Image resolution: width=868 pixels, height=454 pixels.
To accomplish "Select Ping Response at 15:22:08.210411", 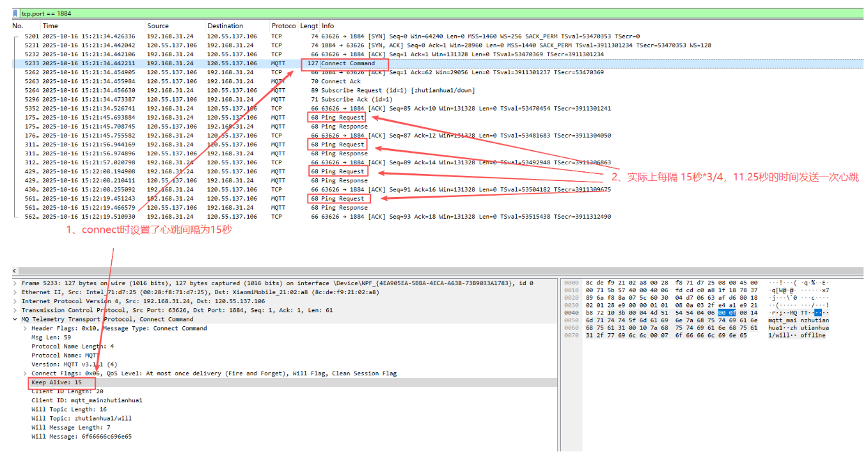I will [x=437, y=180].
